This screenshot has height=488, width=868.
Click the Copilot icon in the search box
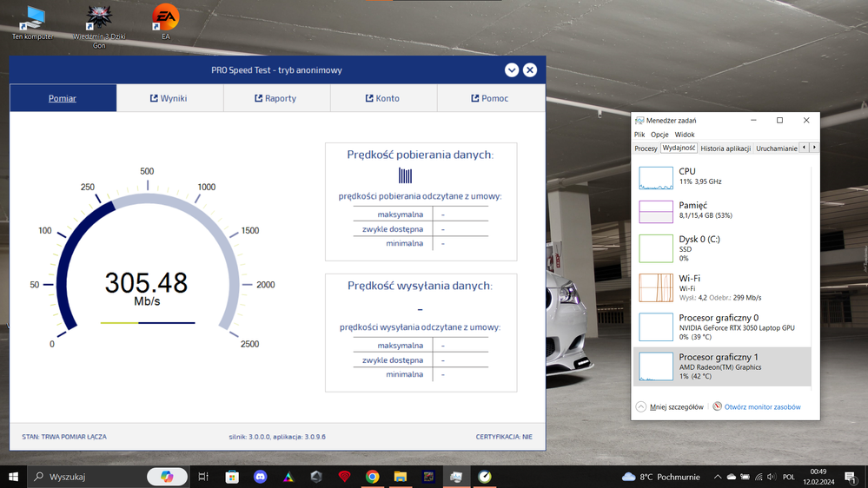(167, 477)
